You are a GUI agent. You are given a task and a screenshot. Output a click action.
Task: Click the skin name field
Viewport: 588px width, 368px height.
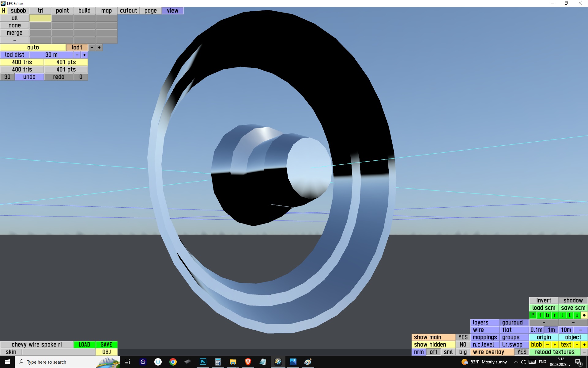tap(58, 352)
